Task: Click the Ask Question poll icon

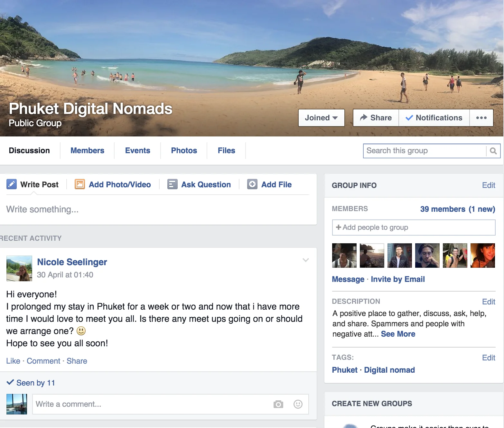Action: tap(173, 184)
